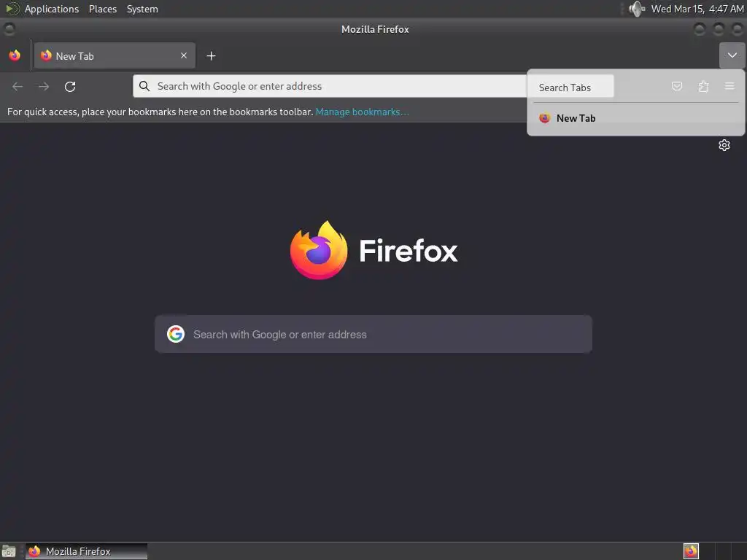The image size is (747, 560).
Task: Focus the Google search box on page
Action: coord(373,334)
